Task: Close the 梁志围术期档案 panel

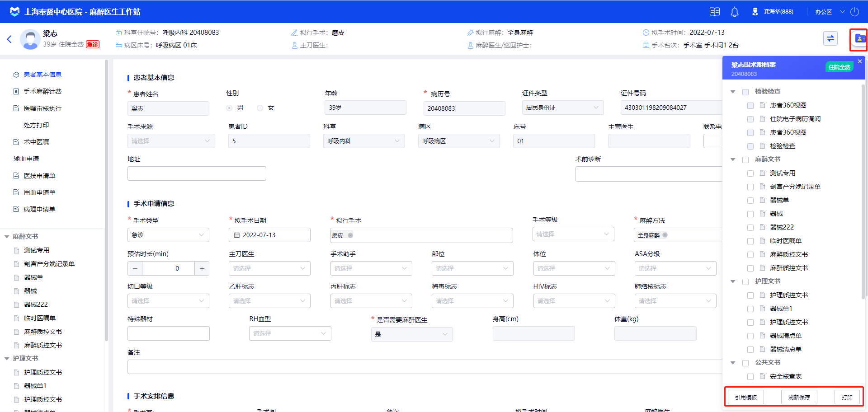Action: (x=860, y=61)
